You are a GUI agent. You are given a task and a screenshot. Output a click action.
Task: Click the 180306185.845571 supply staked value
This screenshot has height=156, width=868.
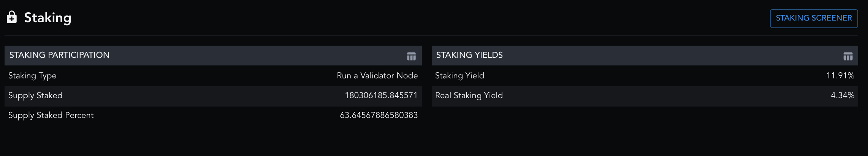[x=381, y=96]
